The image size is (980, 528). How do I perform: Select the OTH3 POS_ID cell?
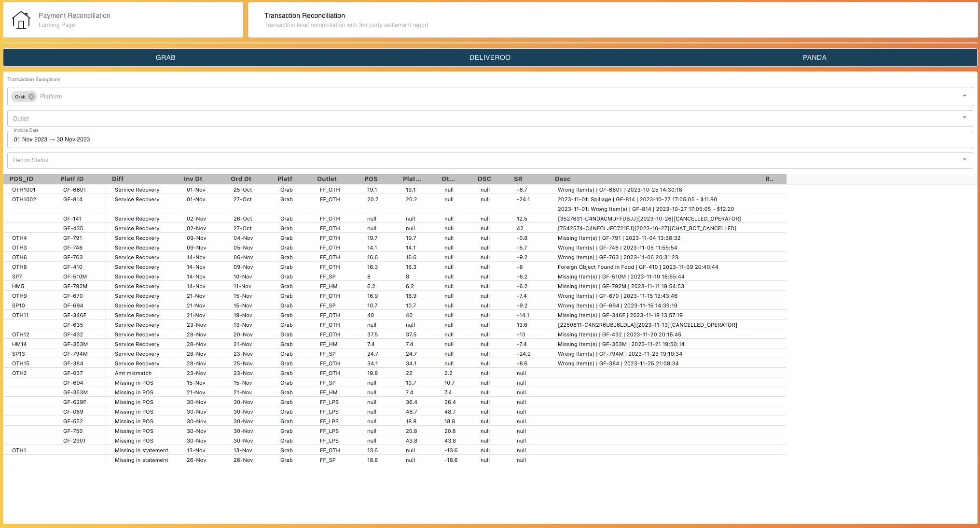point(19,248)
